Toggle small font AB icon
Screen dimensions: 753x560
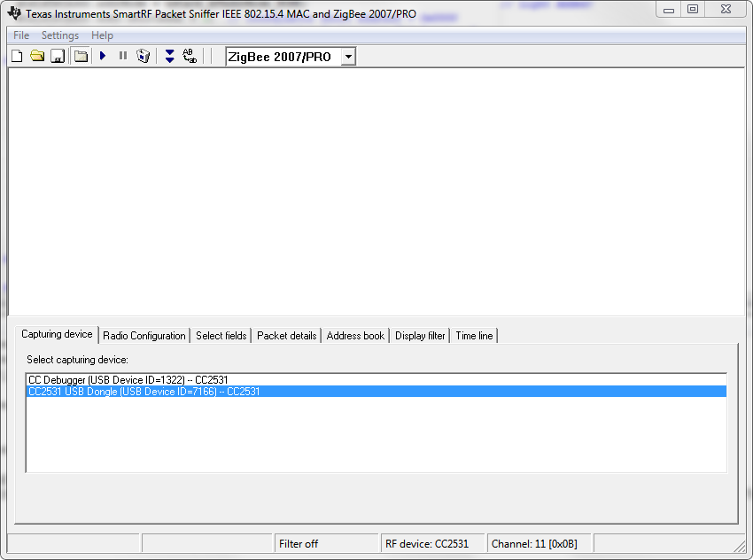point(190,56)
